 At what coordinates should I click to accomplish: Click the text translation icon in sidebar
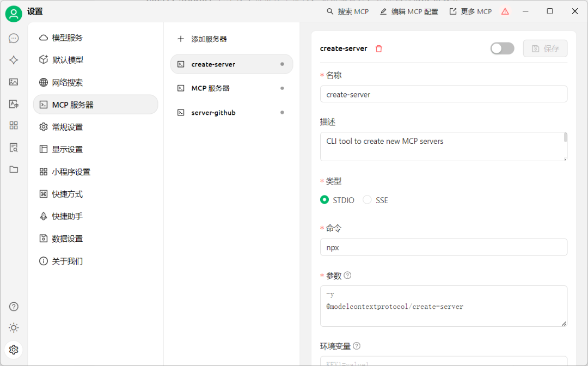14,103
